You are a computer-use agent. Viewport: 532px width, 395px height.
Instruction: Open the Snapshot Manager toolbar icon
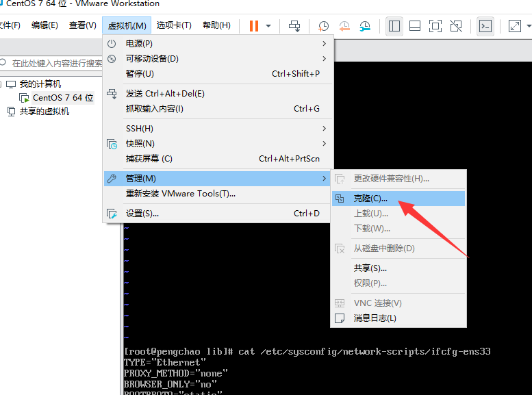click(365, 26)
